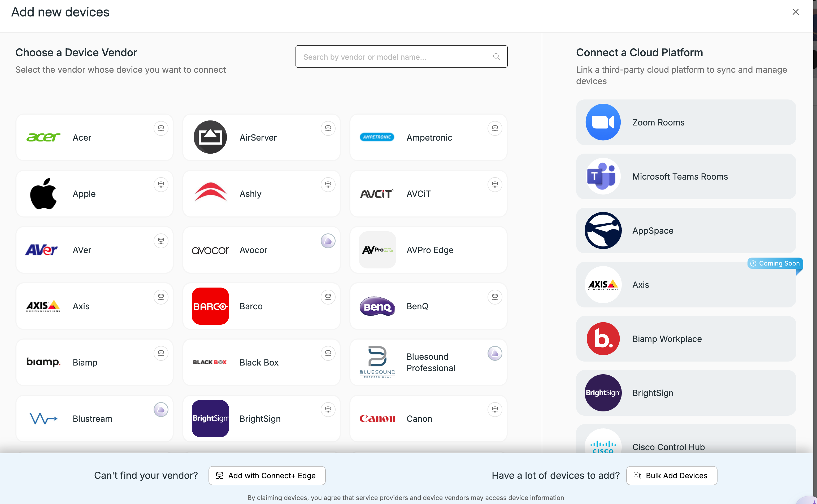Click the edge icon on Canon card
The width and height of the screenshot is (817, 504).
[x=495, y=410]
